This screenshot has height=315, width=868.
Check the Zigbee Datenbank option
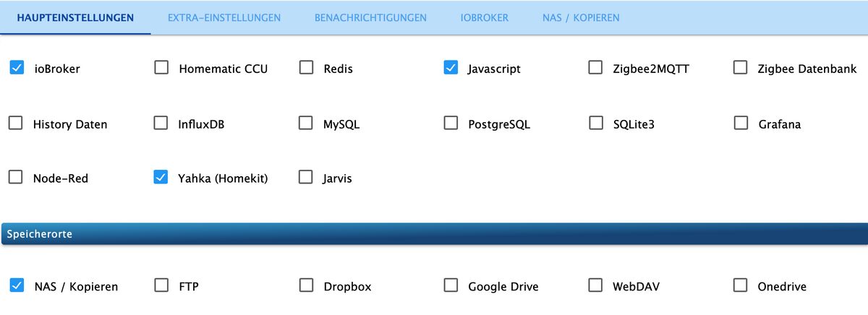pos(740,68)
